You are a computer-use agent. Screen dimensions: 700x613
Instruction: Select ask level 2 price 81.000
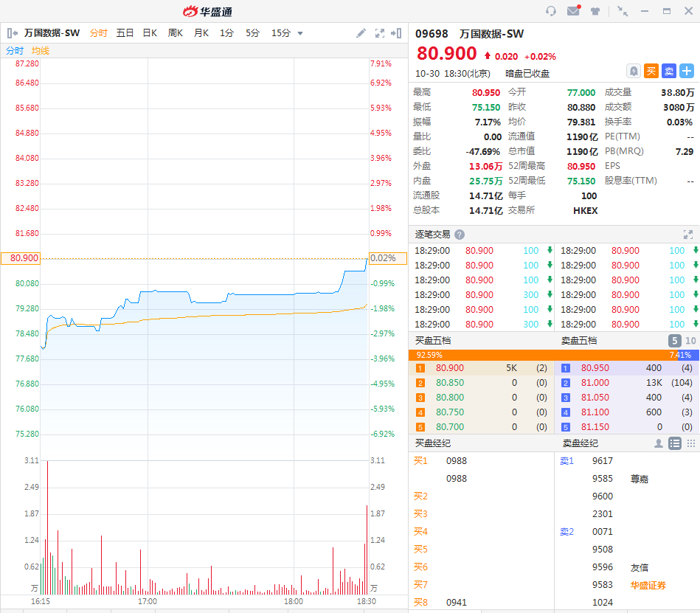(595, 383)
